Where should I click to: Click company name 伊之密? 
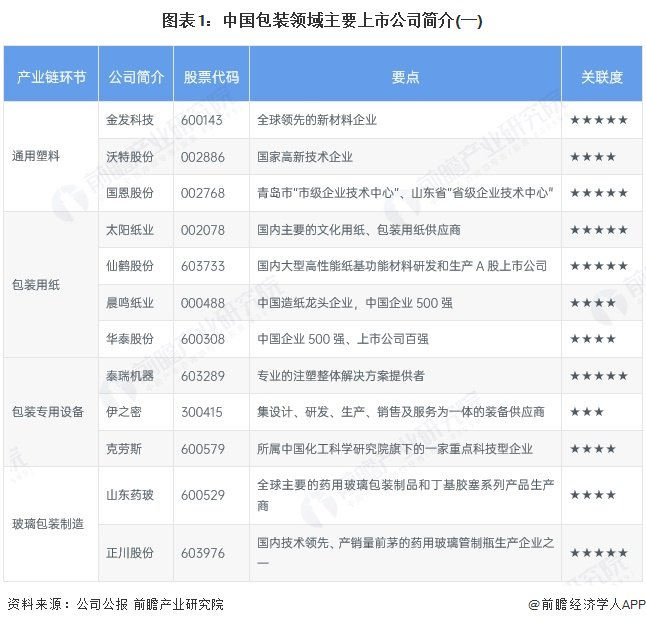[x=124, y=412]
